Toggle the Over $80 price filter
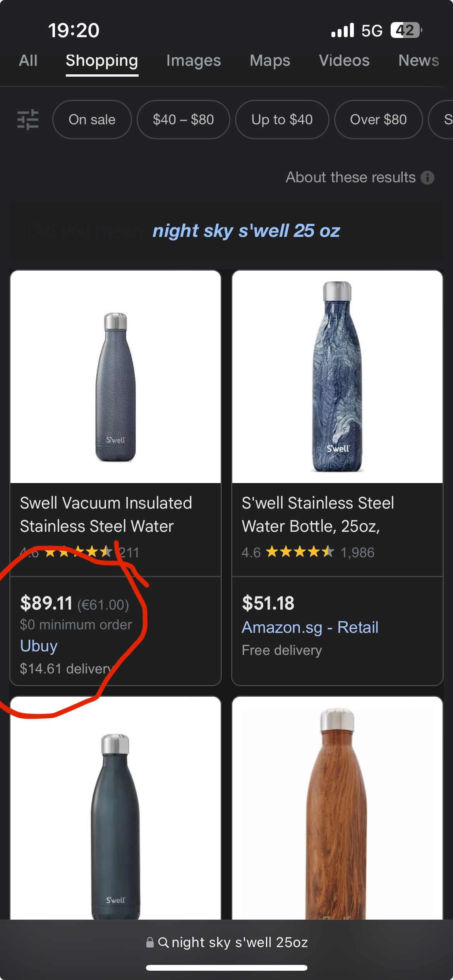 click(x=378, y=120)
